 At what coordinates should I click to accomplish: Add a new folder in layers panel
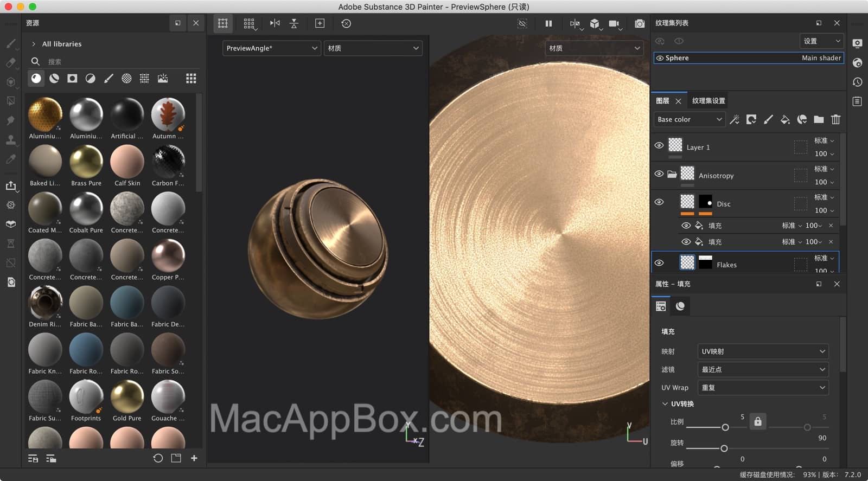[x=819, y=119]
